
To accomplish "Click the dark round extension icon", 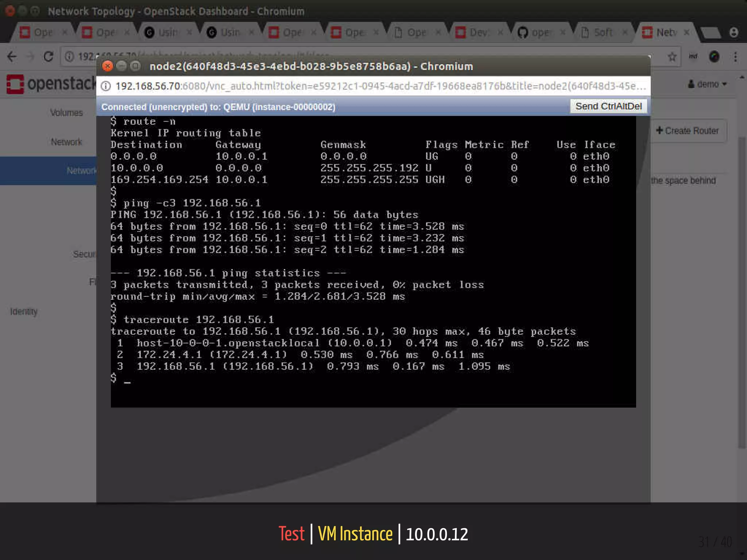I will pos(714,57).
